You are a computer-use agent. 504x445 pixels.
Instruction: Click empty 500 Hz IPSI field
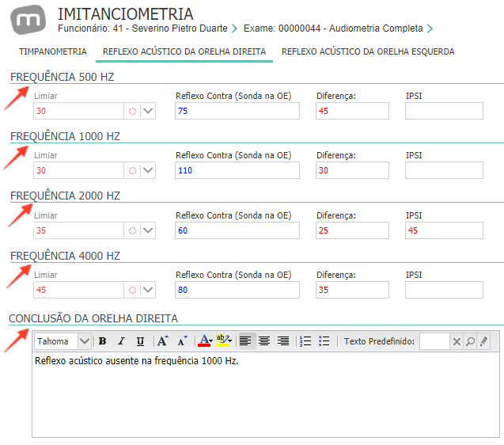[444, 111]
